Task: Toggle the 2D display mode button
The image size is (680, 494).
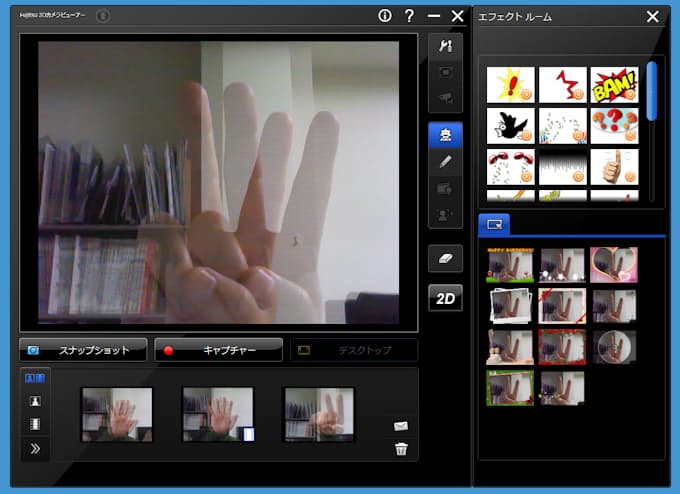Action: pyautogui.click(x=445, y=298)
